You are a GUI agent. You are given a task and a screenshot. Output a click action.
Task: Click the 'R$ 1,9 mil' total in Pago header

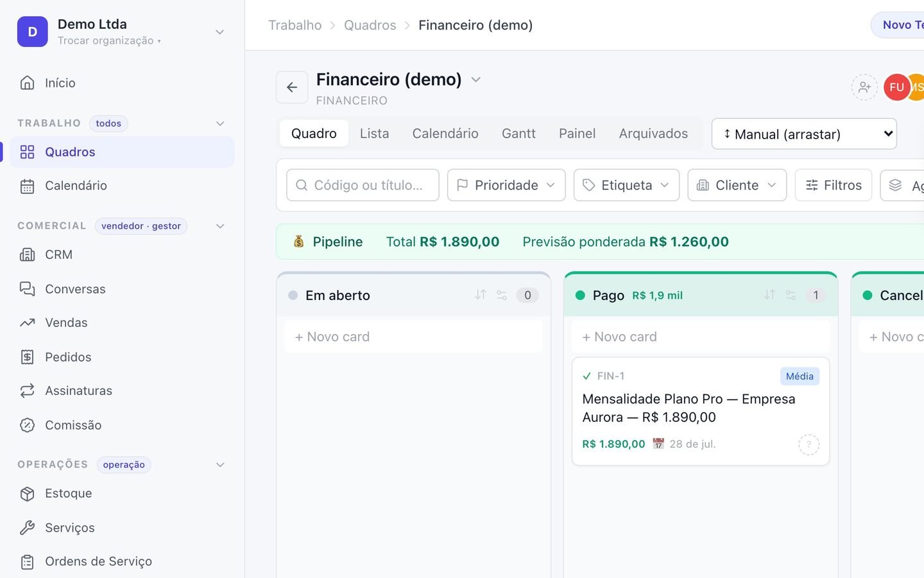[657, 295]
